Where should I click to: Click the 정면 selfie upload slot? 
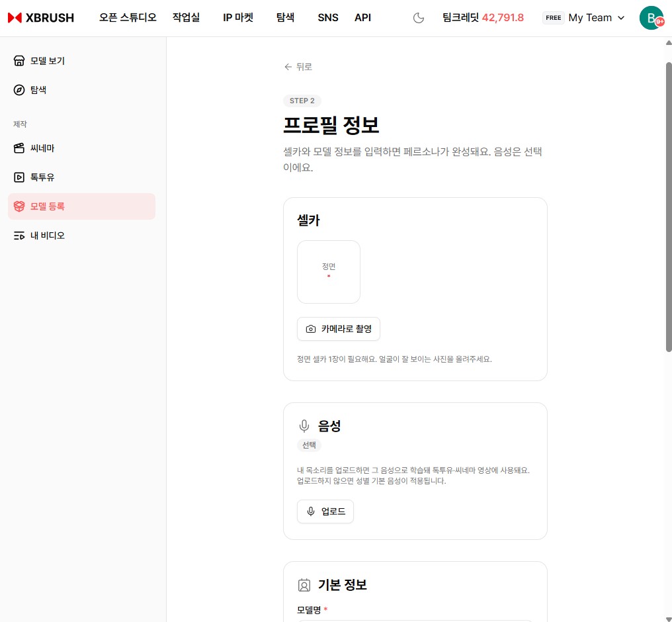coord(329,272)
